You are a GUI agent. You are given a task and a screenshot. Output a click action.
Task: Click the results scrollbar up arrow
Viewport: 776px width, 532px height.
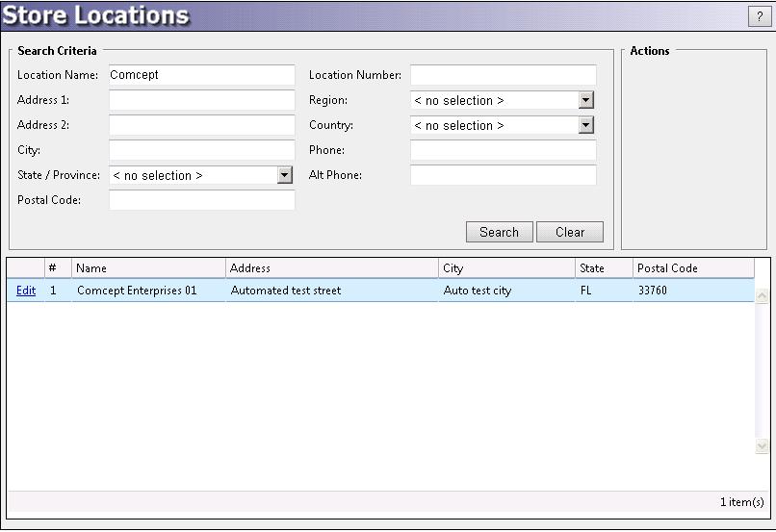762,297
